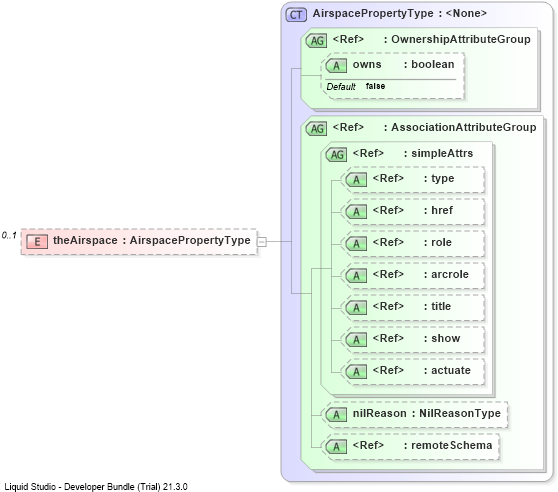
Task: Select the ': remoteSchema' attribute label
Action: (x=448, y=445)
